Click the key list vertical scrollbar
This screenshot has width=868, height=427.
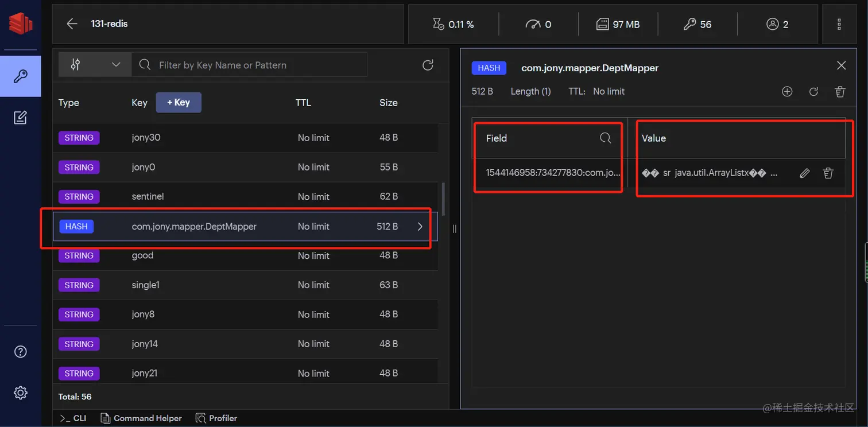click(443, 199)
